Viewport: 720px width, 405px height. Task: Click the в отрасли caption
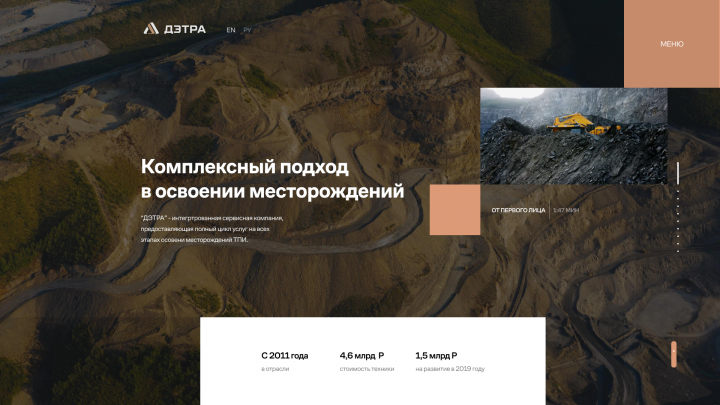[275, 369]
